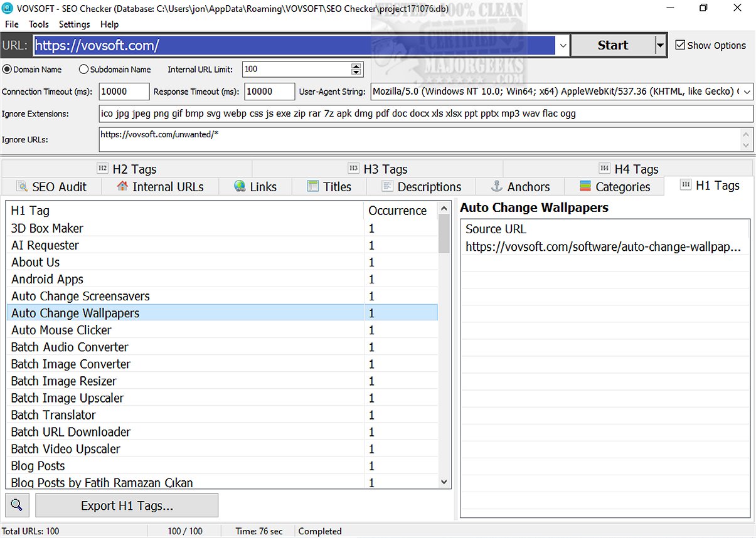756x538 pixels.
Task: Click the auto-change-wallpapers source URL entry
Action: 605,246
